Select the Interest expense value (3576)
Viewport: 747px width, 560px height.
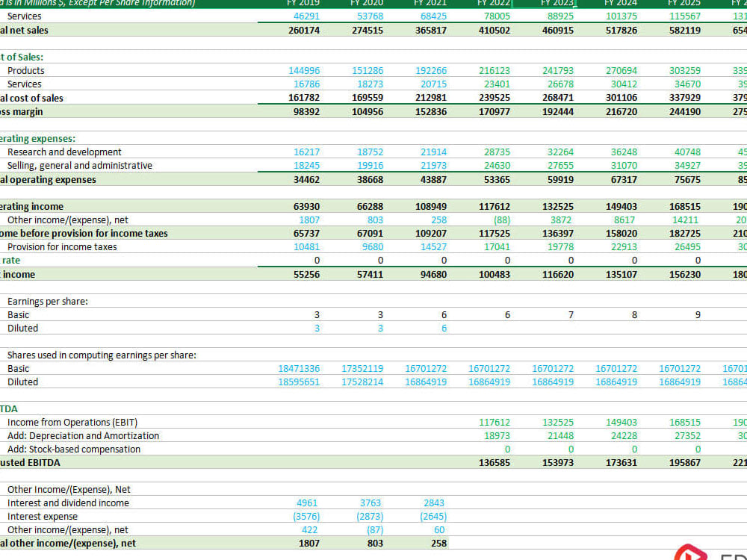(x=306, y=516)
